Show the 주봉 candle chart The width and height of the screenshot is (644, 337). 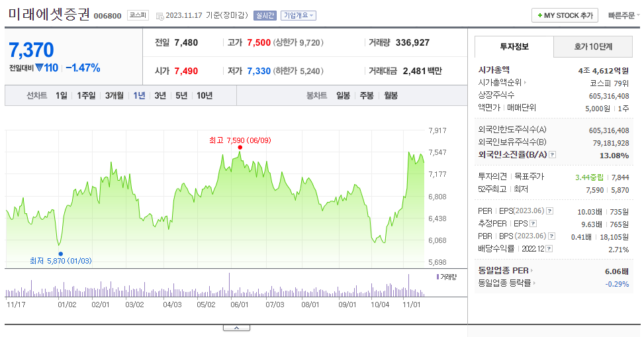coord(367,95)
